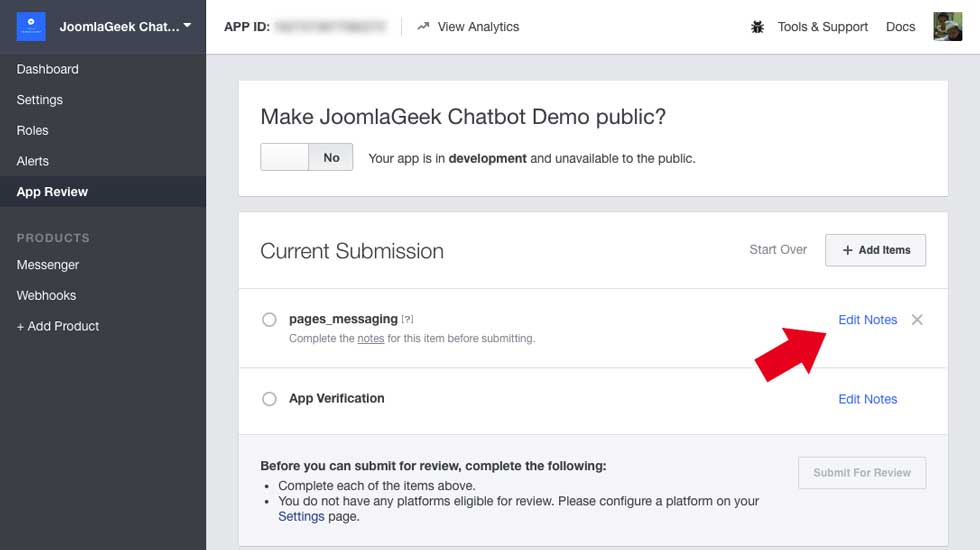Click the App Verification item name

coord(336,398)
